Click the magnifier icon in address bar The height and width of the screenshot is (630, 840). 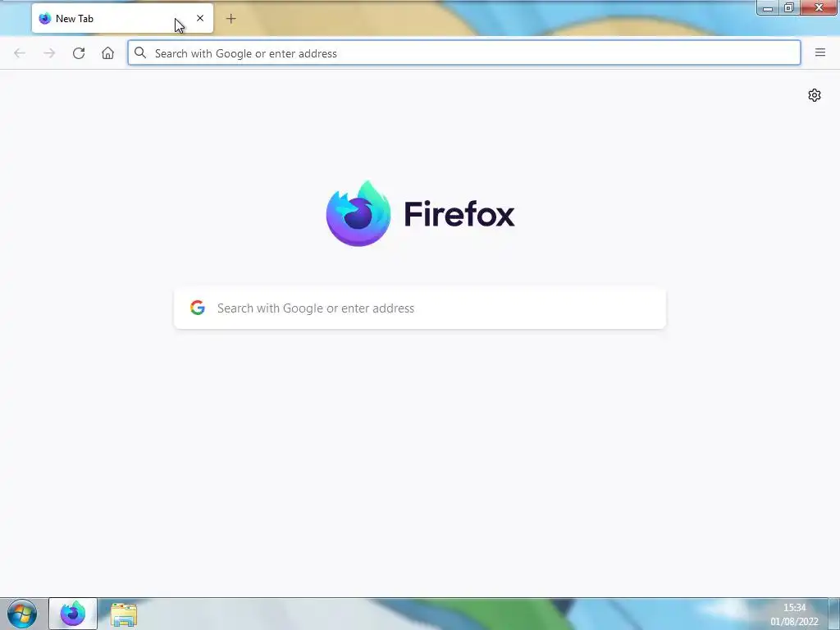coord(140,52)
